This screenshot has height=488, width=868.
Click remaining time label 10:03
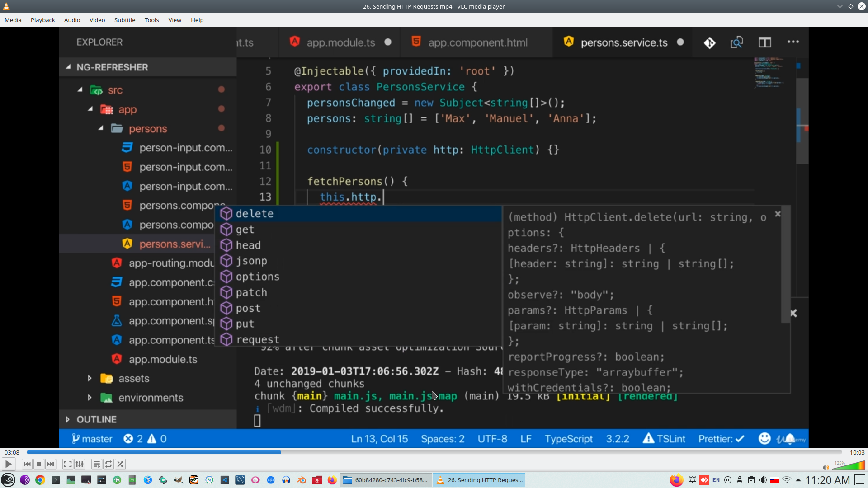[x=857, y=452]
